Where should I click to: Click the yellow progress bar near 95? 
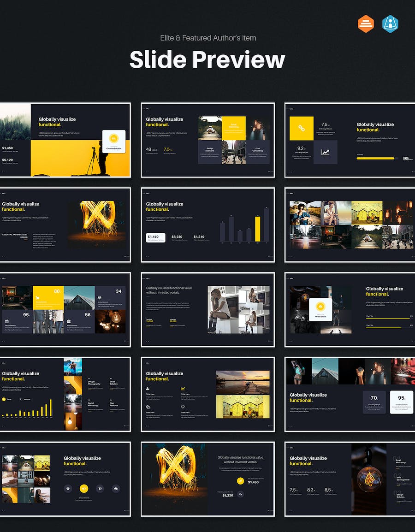pos(376,158)
